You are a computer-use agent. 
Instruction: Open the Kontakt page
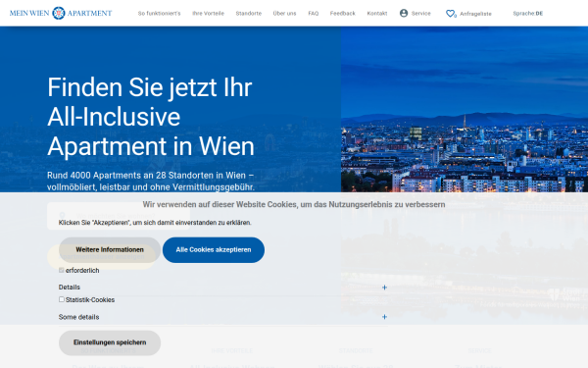click(377, 13)
